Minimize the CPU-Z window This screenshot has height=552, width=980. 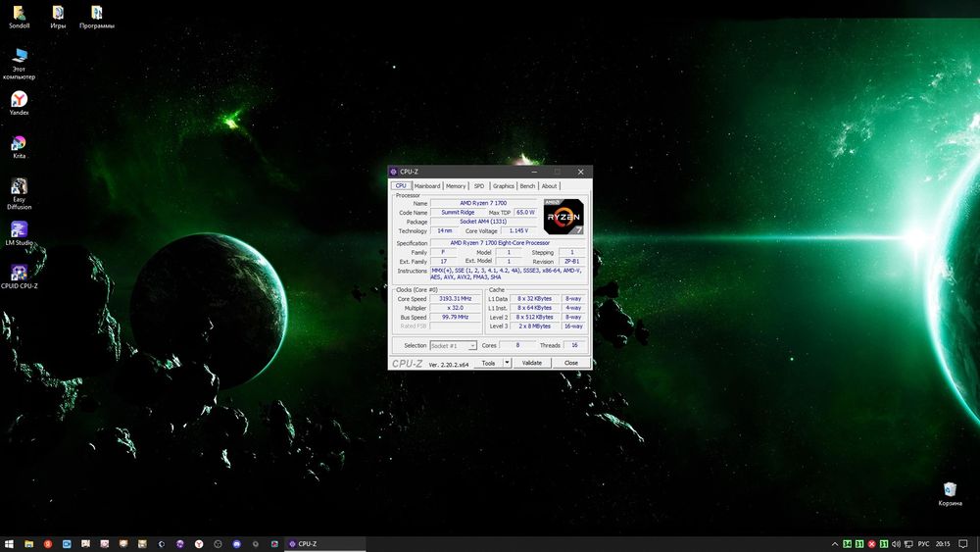(x=534, y=172)
